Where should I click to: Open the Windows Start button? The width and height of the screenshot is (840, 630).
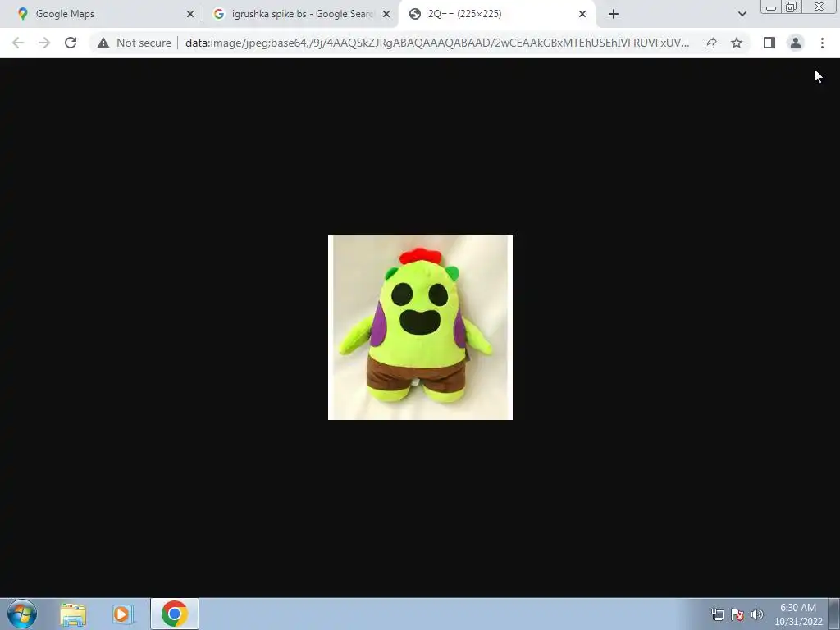(22, 614)
